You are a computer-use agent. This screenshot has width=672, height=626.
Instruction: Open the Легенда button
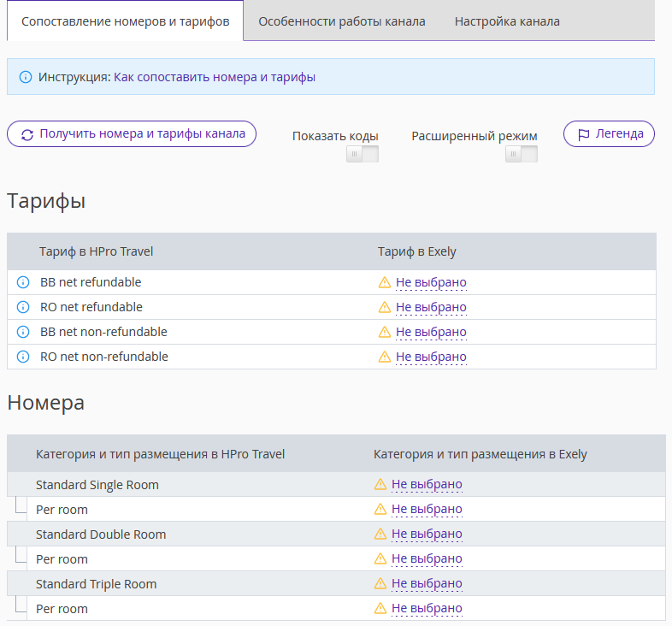[x=609, y=133]
